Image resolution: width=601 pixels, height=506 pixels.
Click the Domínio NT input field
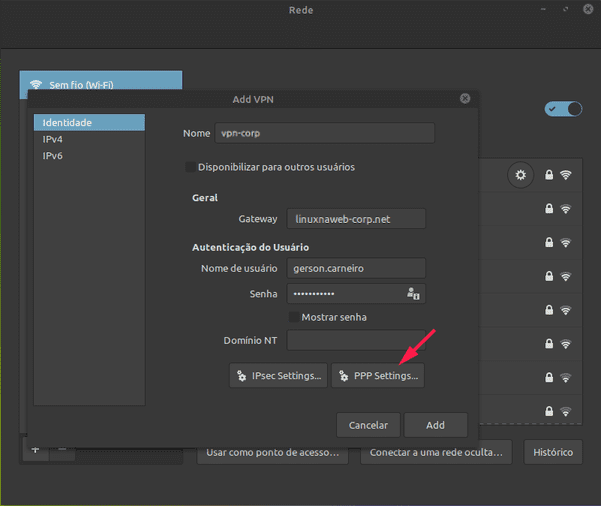pyautogui.click(x=356, y=340)
